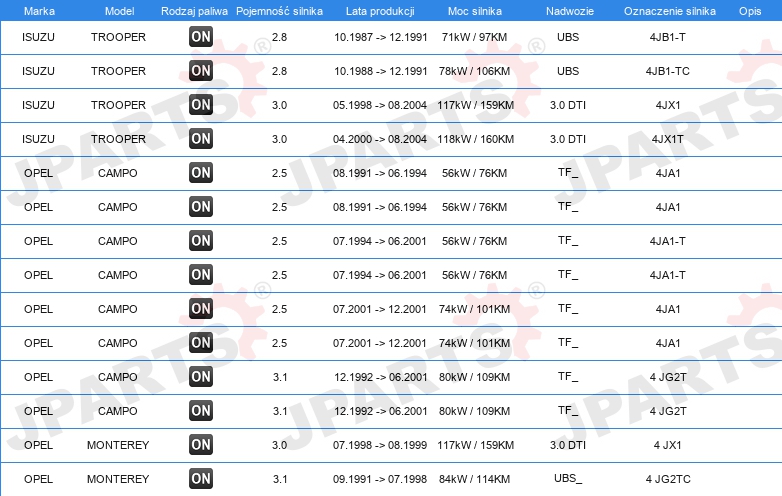This screenshot has height=496, width=782.
Task: Select the Rodzaj paliwa column header
Action: tap(195, 11)
